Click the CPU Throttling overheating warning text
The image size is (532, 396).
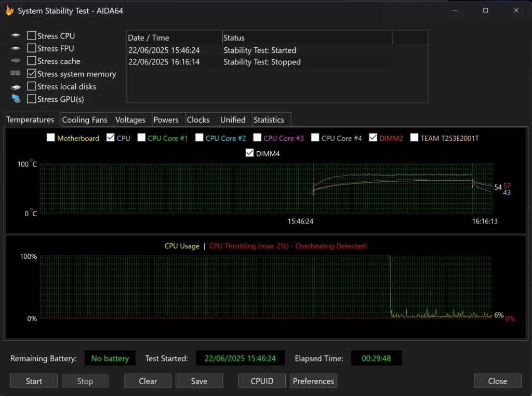288,246
